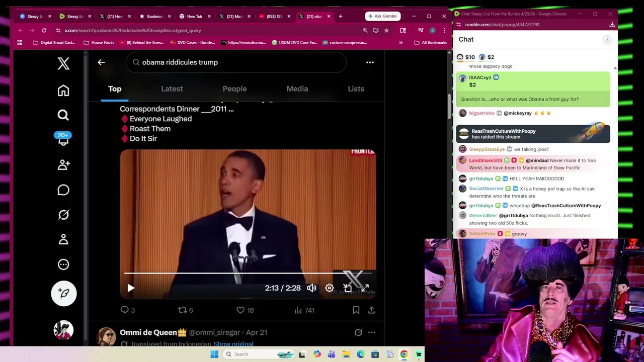Open LandShark503 username in chat

point(486,160)
